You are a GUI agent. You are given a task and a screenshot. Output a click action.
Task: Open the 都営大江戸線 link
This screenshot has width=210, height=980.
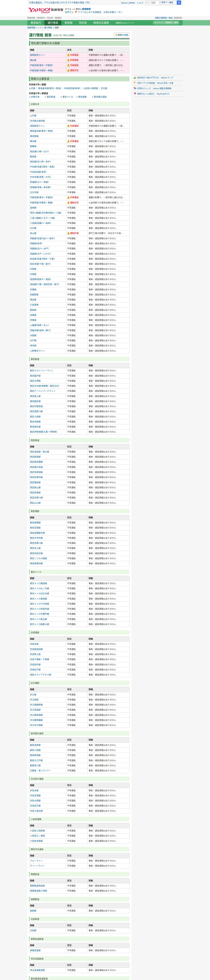(36, 760)
